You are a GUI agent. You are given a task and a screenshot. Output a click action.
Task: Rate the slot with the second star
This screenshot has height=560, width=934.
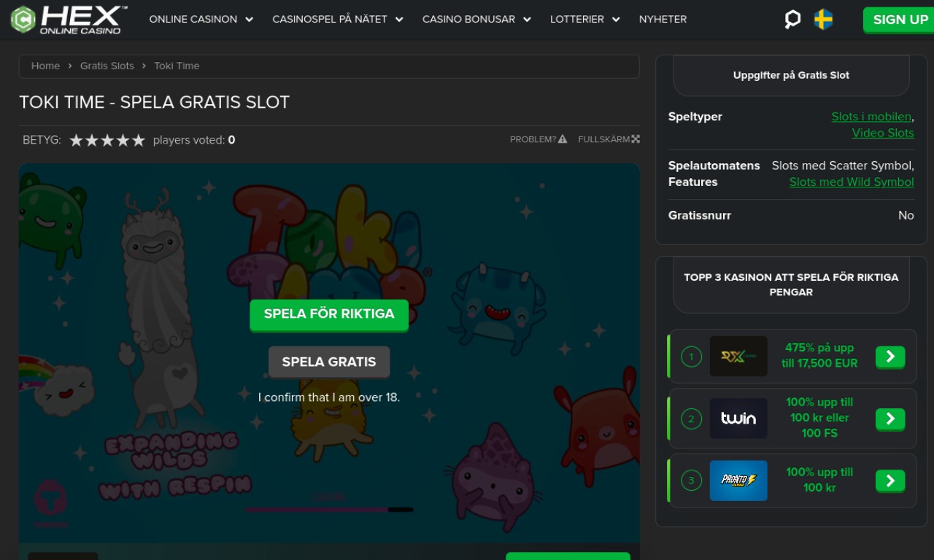92,140
